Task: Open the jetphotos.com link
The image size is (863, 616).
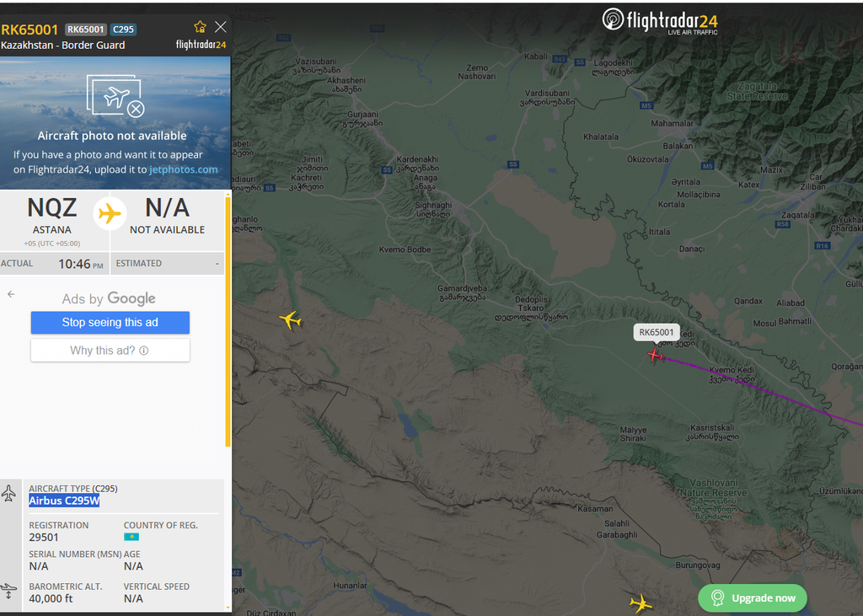Action: coord(183,169)
